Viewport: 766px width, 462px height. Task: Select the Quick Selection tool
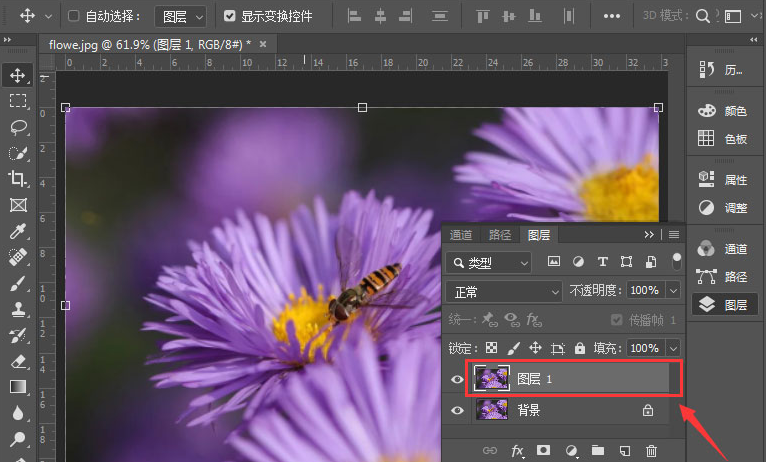tap(18, 153)
